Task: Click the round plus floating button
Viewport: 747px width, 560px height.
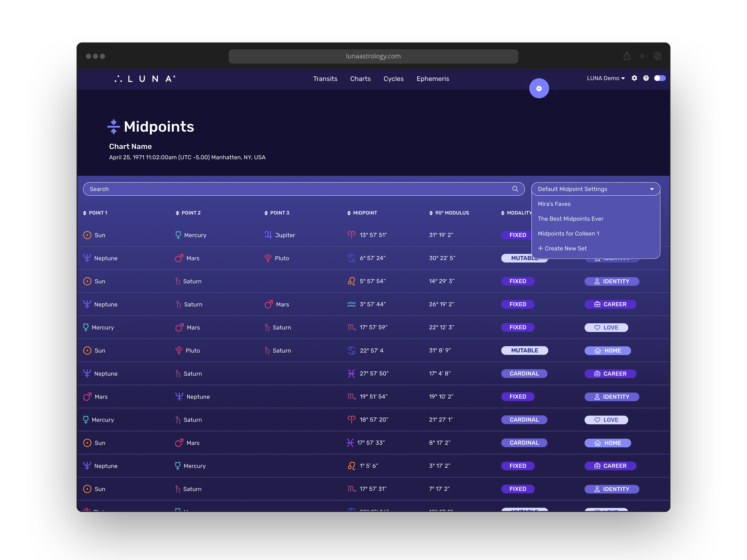Action: (539, 88)
